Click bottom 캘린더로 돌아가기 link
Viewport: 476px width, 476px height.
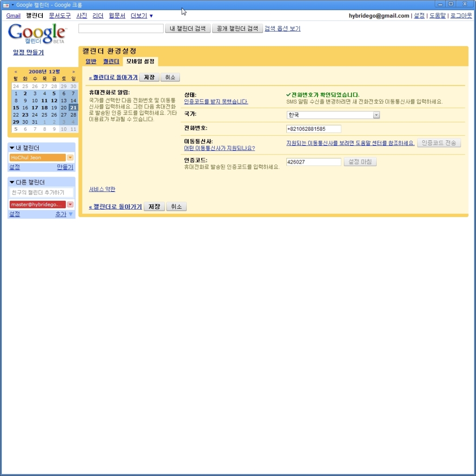(115, 207)
